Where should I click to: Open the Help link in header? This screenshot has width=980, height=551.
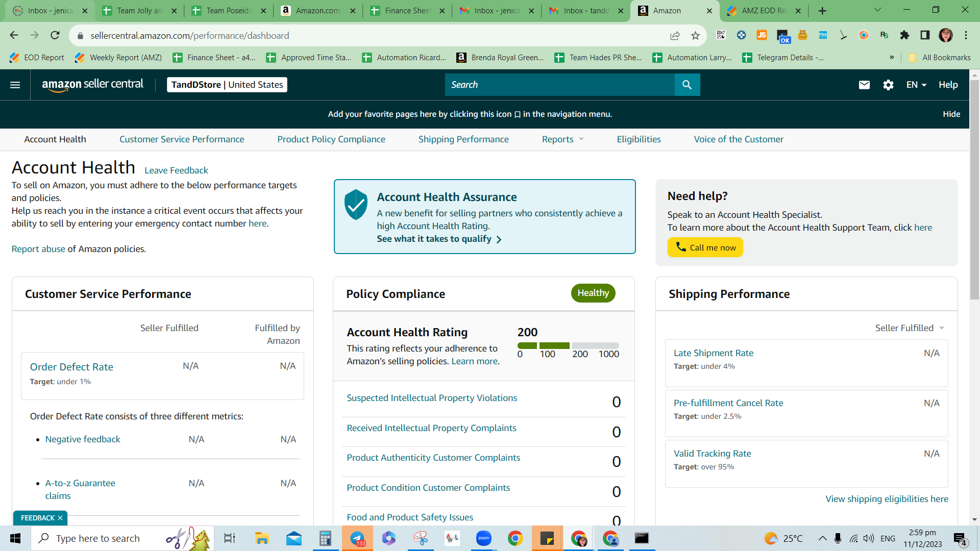948,85
